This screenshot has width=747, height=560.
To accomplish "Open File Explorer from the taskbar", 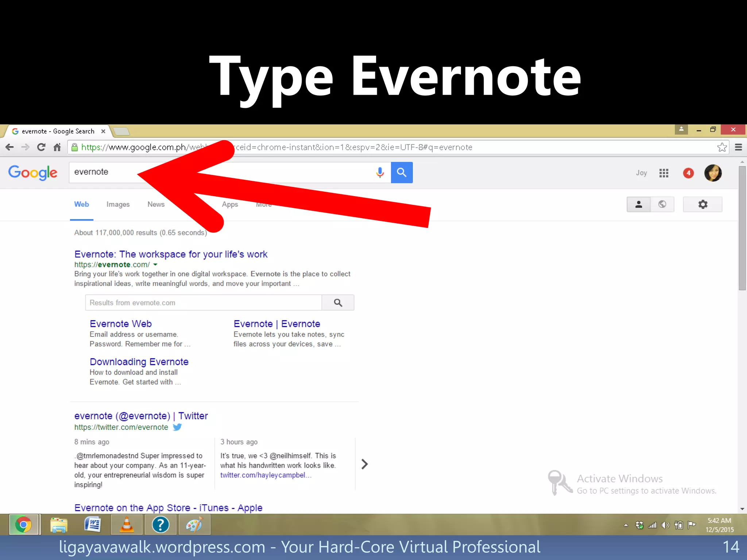I will click(x=58, y=525).
